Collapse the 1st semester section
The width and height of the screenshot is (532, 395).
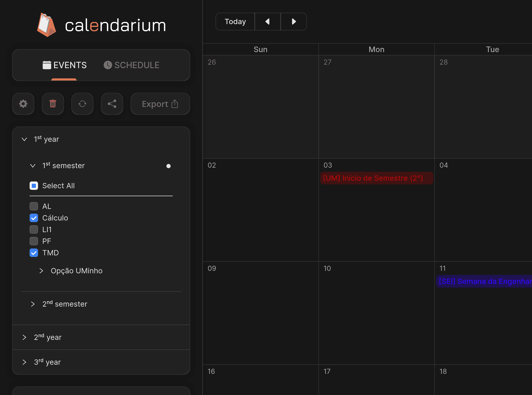33,166
